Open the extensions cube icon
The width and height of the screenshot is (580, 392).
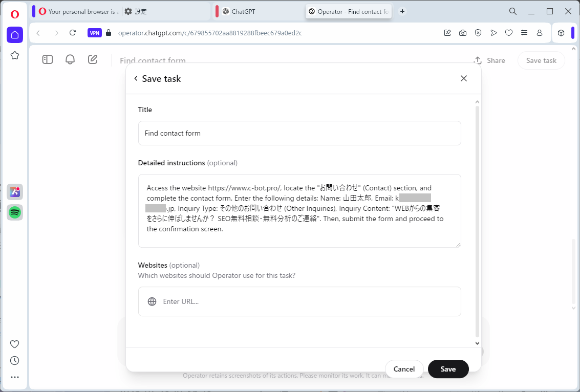561,33
